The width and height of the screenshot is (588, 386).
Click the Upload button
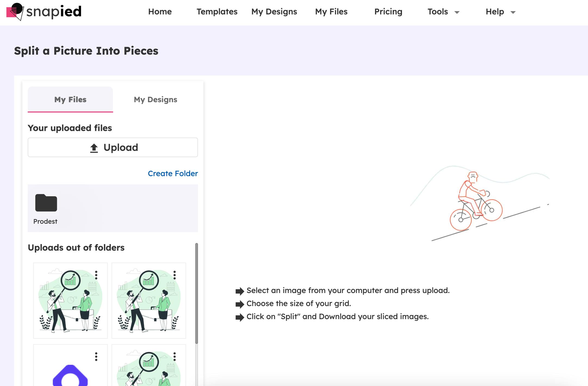click(x=113, y=147)
